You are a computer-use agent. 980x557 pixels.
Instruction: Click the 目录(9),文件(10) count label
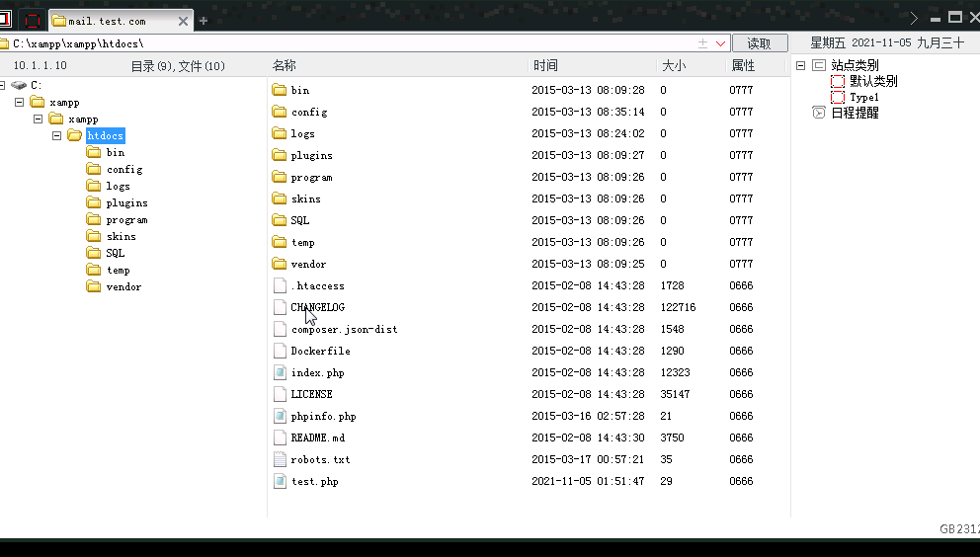tap(178, 66)
